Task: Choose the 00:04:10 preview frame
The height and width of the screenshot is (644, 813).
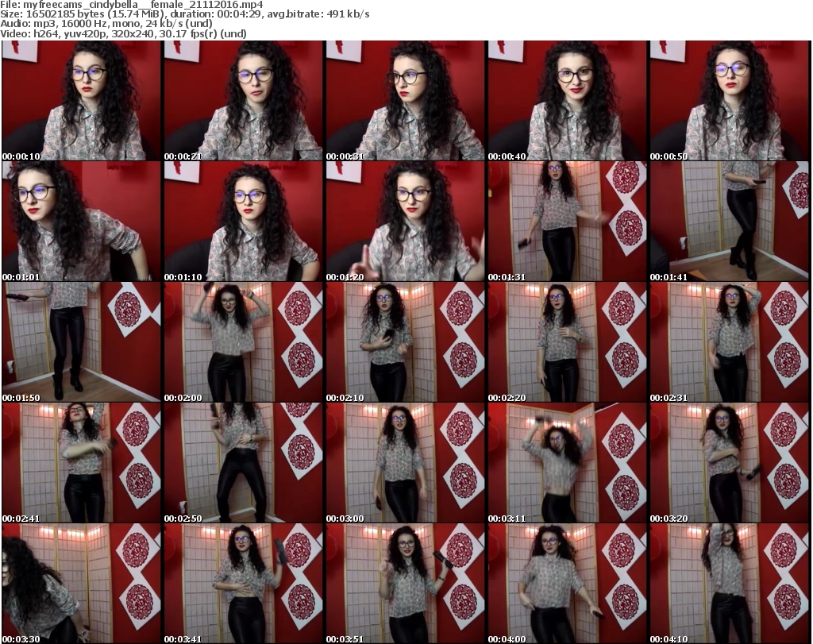Action: coord(730,584)
